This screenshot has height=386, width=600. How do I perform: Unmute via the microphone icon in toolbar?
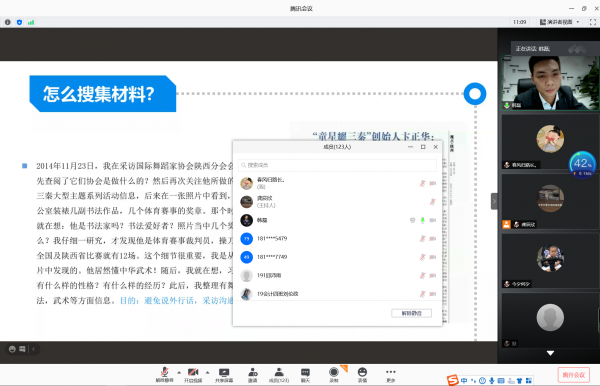click(x=165, y=375)
